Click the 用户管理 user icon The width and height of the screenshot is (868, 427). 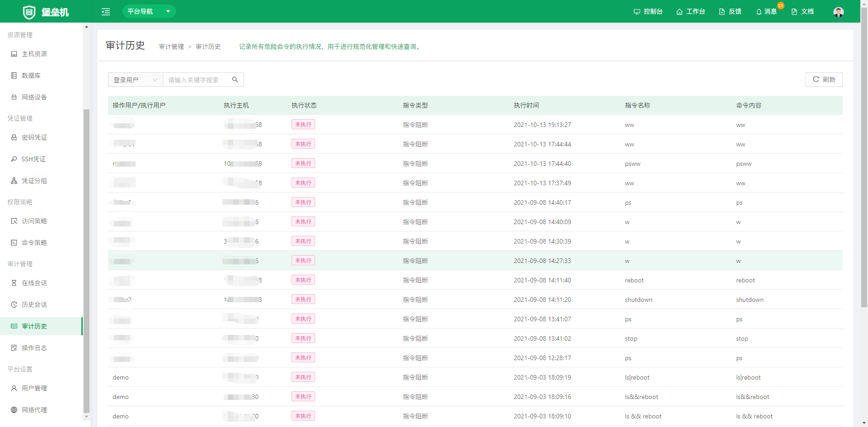pyautogui.click(x=14, y=388)
